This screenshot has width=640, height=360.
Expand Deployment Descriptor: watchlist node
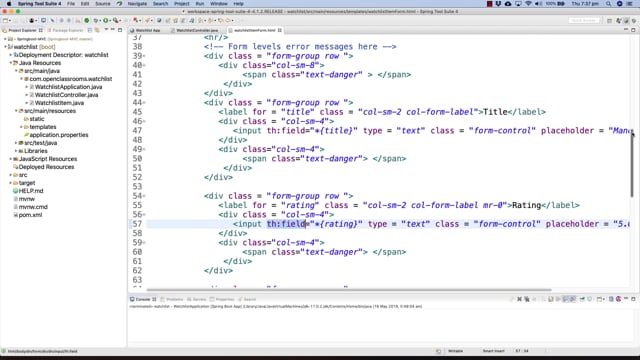(x=11, y=55)
